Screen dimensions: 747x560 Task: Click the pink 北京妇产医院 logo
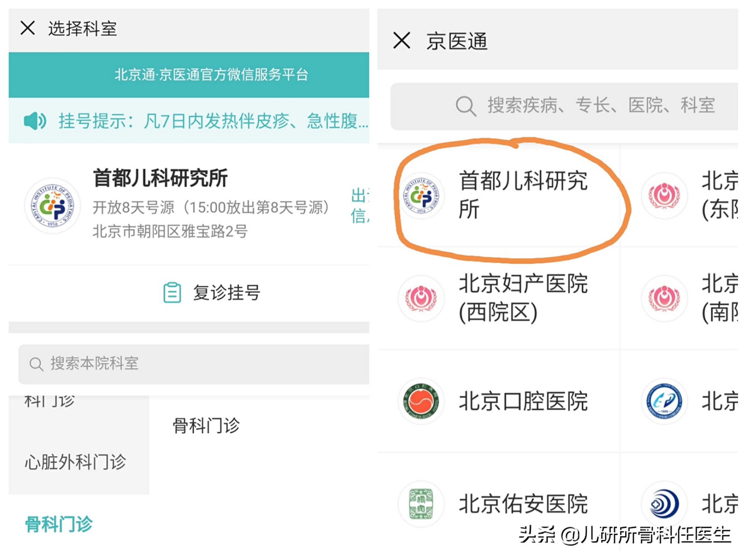[421, 298]
